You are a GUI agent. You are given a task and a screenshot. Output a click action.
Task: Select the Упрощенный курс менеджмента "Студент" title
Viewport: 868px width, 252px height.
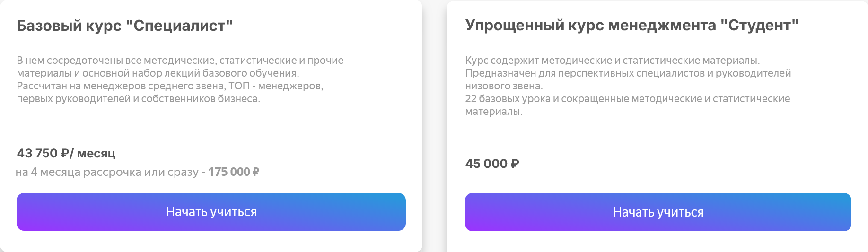(x=631, y=25)
